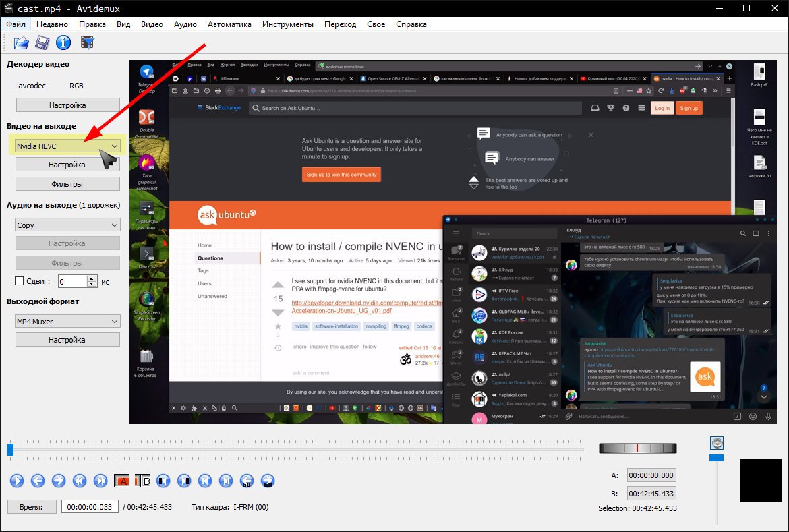The image size is (789, 532).
Task: Click the Время button
Action: [32, 507]
